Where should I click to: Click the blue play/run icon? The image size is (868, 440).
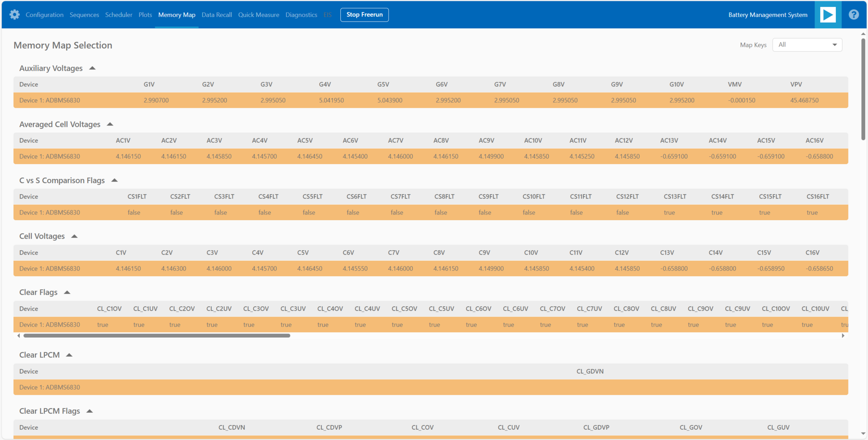click(828, 14)
